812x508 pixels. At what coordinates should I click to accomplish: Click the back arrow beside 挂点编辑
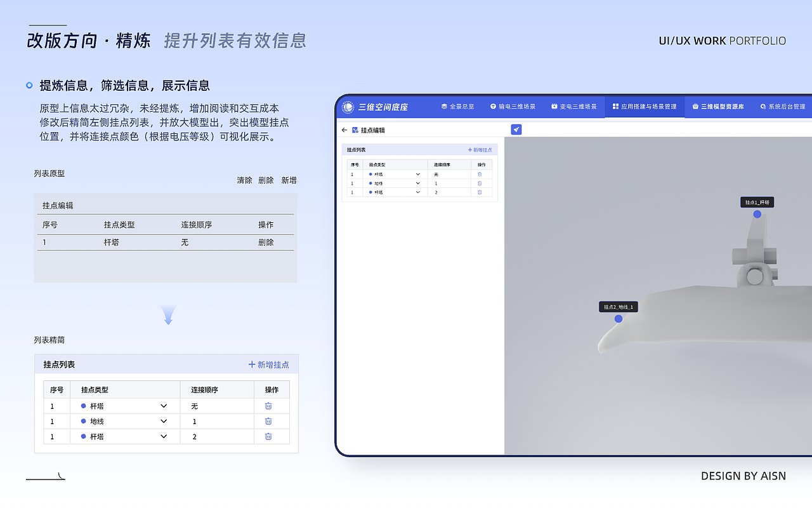[345, 130]
